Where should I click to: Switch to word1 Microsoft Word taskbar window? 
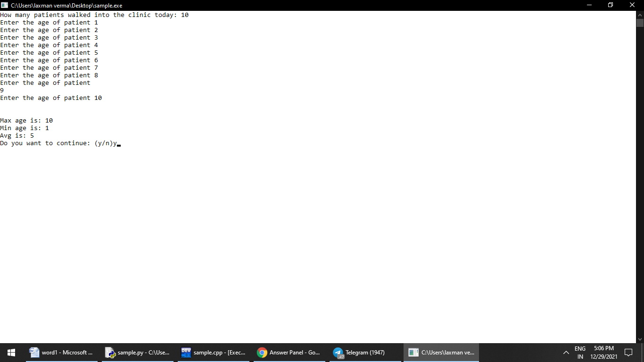62,353
